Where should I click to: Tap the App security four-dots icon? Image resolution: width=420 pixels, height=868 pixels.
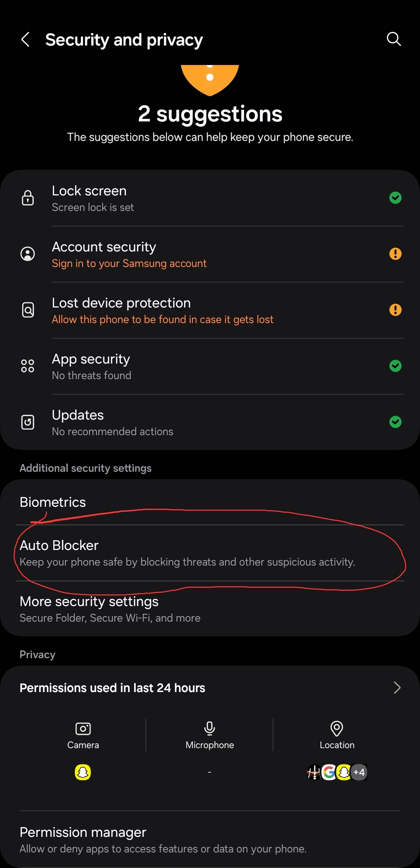click(28, 366)
